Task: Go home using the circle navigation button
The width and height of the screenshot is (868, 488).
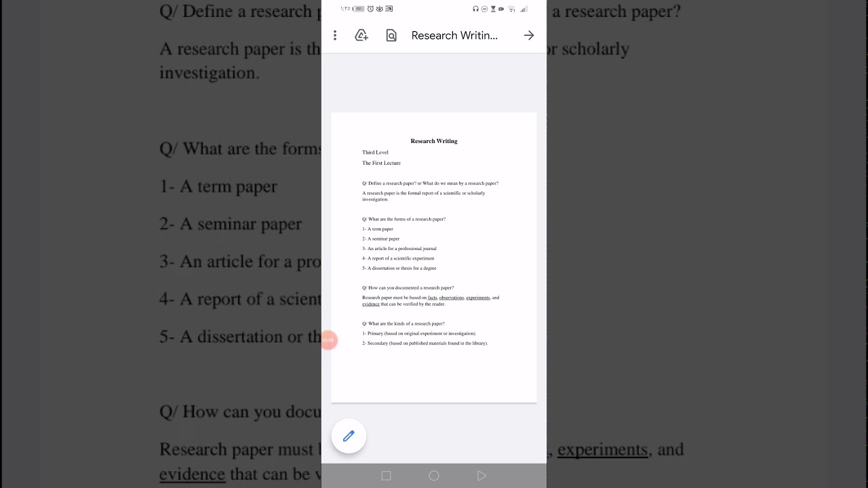Action: coord(434,476)
